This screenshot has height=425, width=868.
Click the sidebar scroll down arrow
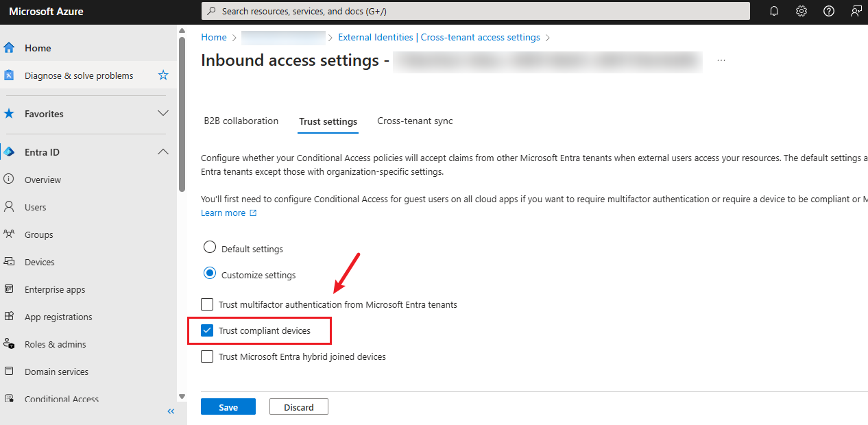pyautogui.click(x=182, y=396)
